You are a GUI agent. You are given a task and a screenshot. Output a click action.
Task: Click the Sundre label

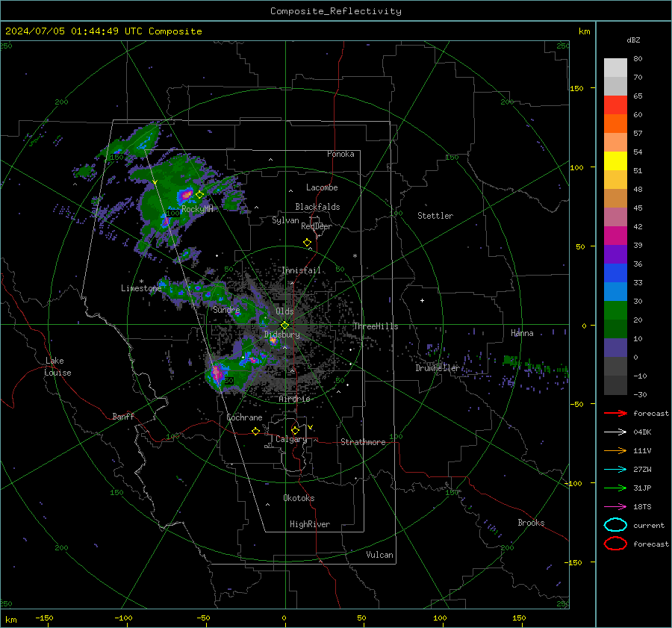pos(226,309)
